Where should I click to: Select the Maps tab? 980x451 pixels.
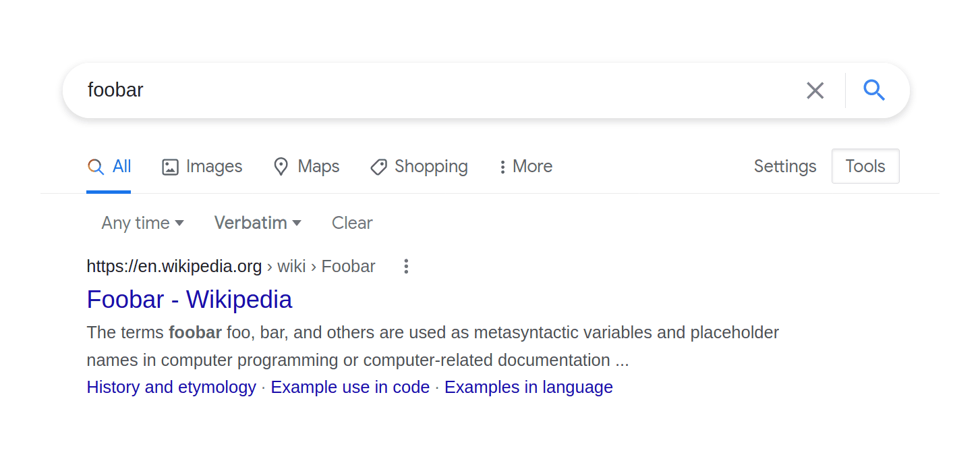point(306,166)
